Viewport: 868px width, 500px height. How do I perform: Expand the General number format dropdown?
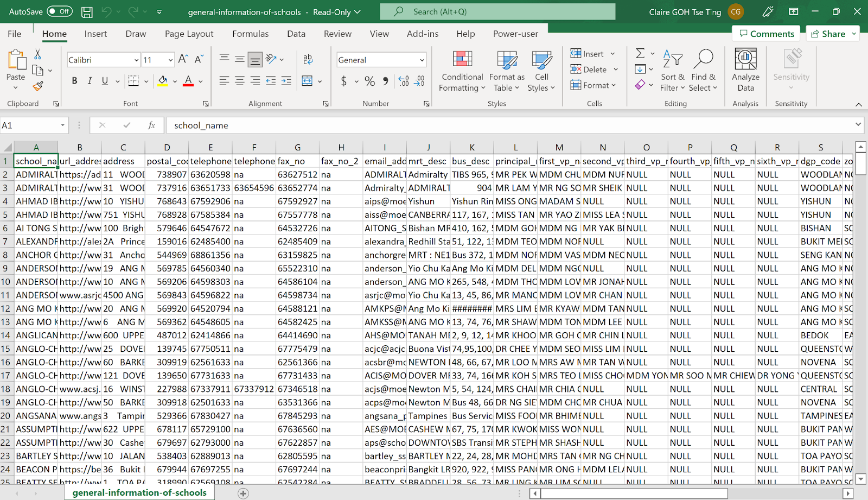pyautogui.click(x=422, y=60)
